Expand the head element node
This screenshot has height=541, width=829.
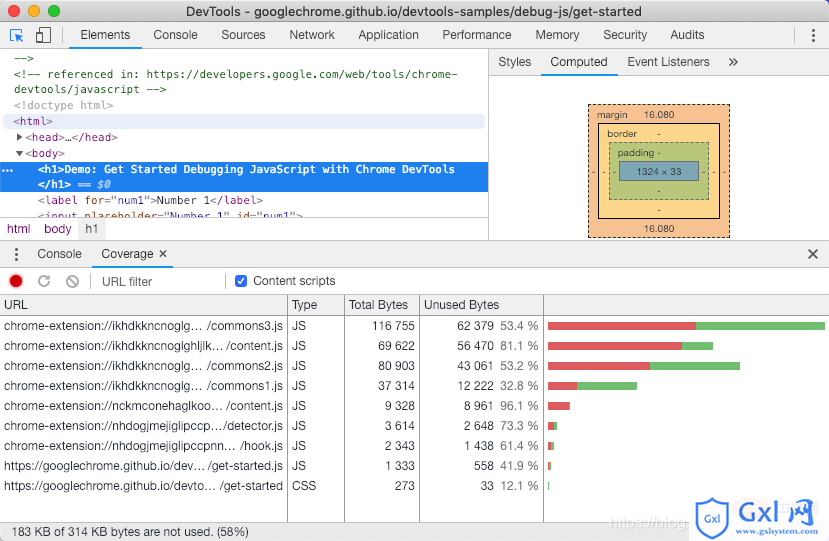tap(20, 137)
